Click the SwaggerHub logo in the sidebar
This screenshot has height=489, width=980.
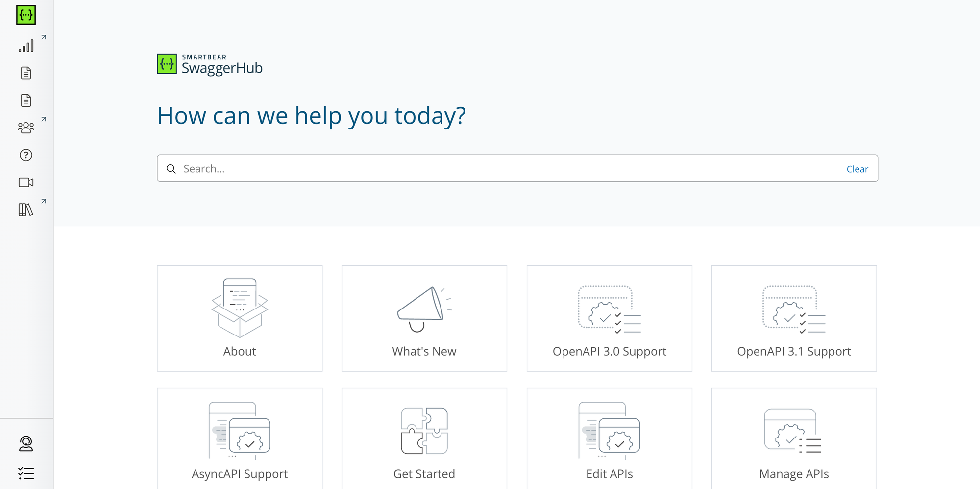(x=26, y=15)
